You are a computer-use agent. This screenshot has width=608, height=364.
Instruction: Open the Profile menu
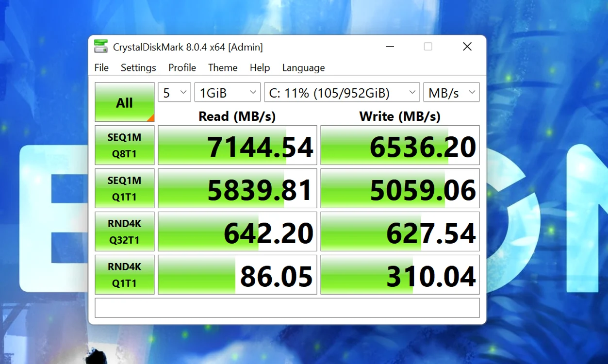click(x=182, y=67)
